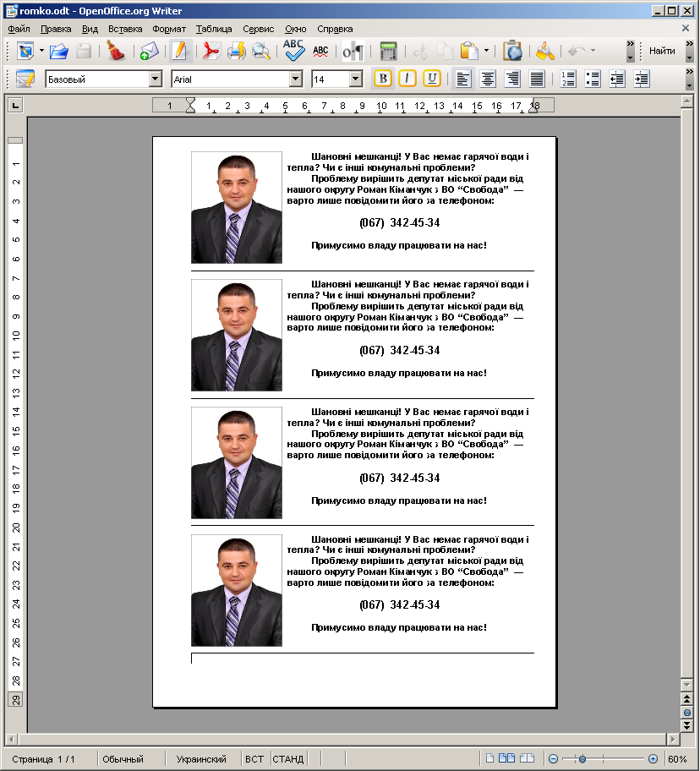This screenshot has height=771, width=700.
Task: Toggle Underline formatting button
Action: pos(432,79)
